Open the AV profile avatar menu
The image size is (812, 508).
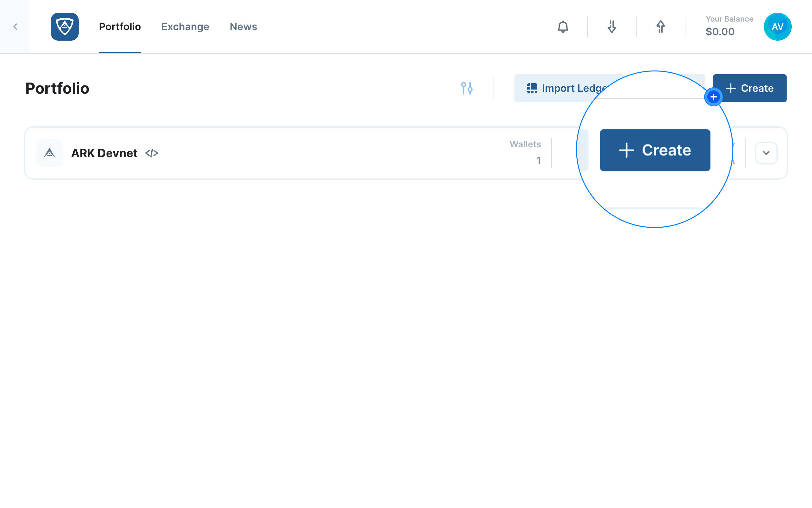pyautogui.click(x=777, y=27)
